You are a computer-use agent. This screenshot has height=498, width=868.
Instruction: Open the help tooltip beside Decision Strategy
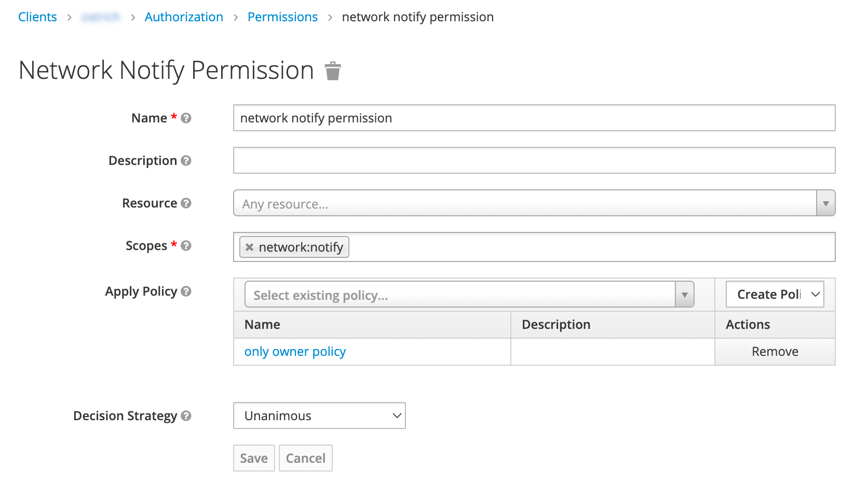(186, 416)
